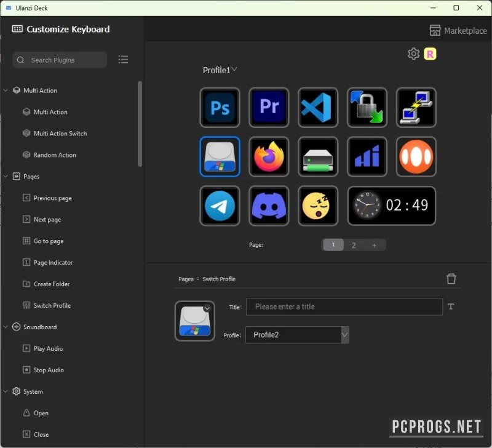Open the Profile2 combo box
Viewport: 492px width, 448px height.
[x=297, y=335]
